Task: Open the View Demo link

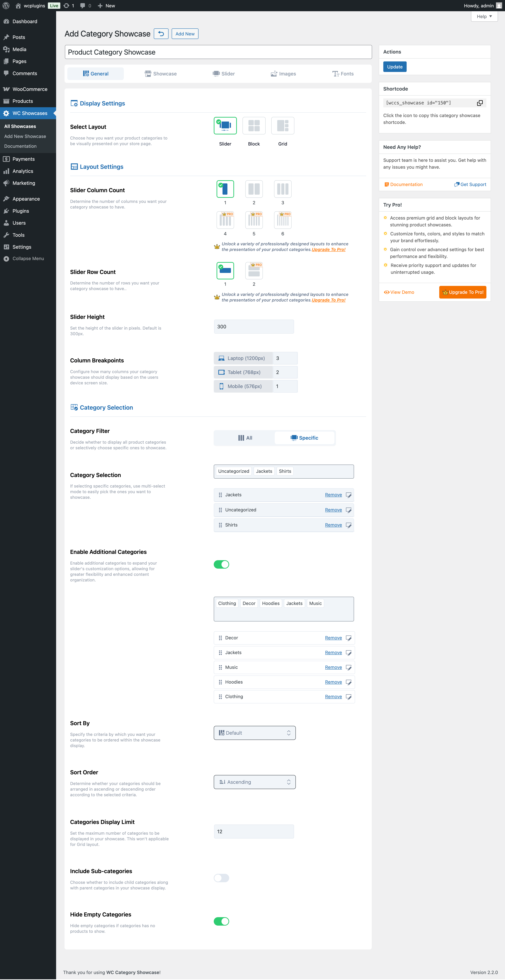Action: pyautogui.click(x=399, y=292)
